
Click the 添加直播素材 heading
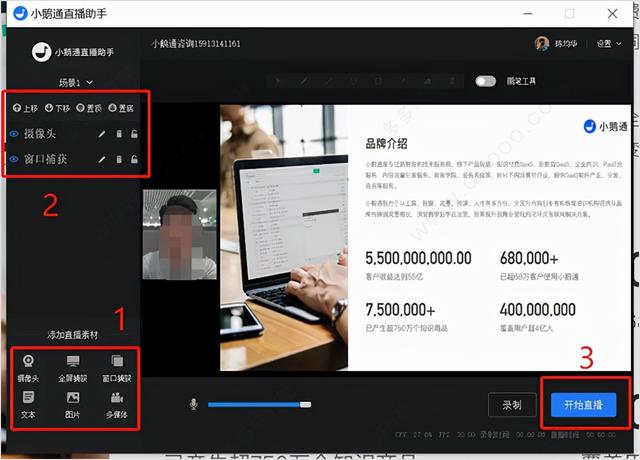[73, 335]
